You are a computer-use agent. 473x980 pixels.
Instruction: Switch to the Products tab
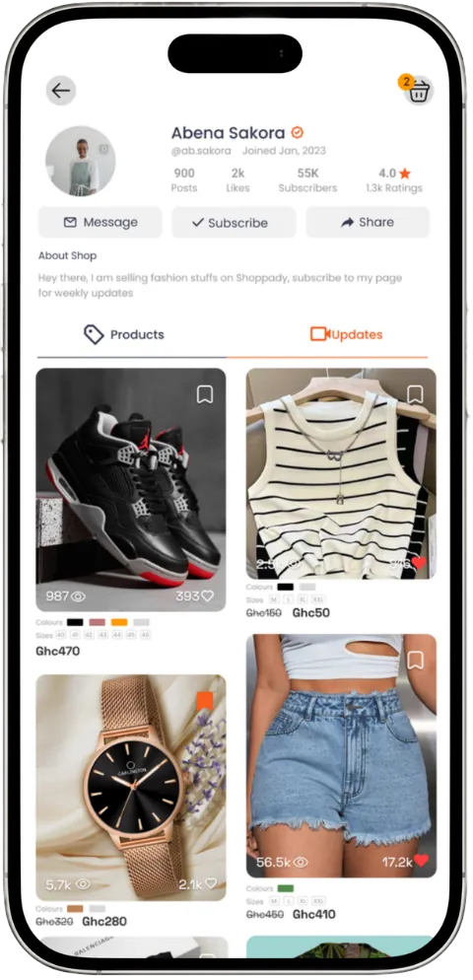(124, 334)
